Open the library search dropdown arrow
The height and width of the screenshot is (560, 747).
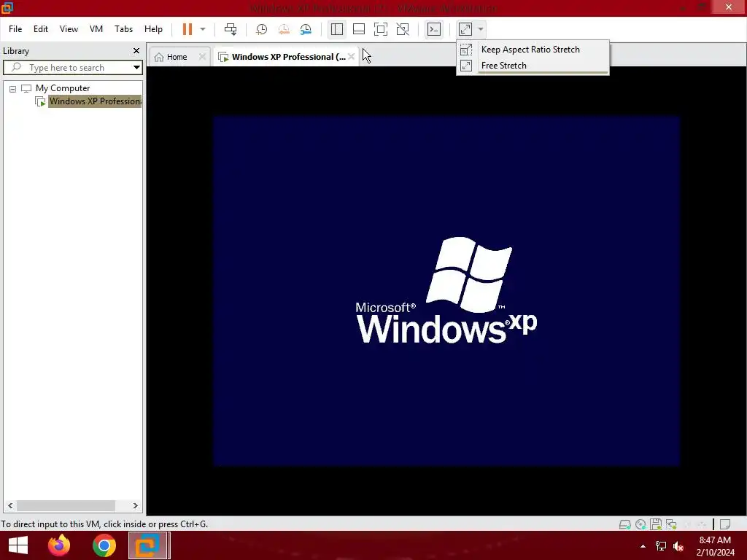(136, 68)
